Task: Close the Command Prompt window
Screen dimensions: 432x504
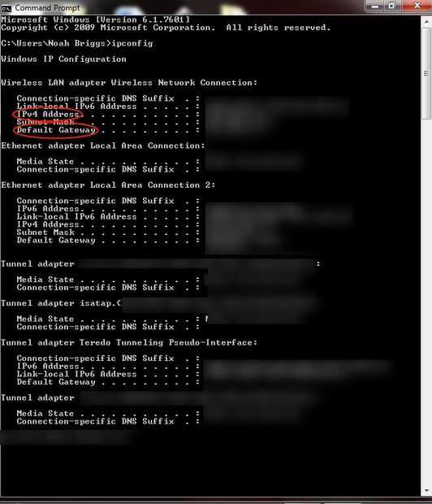Action: point(417,6)
